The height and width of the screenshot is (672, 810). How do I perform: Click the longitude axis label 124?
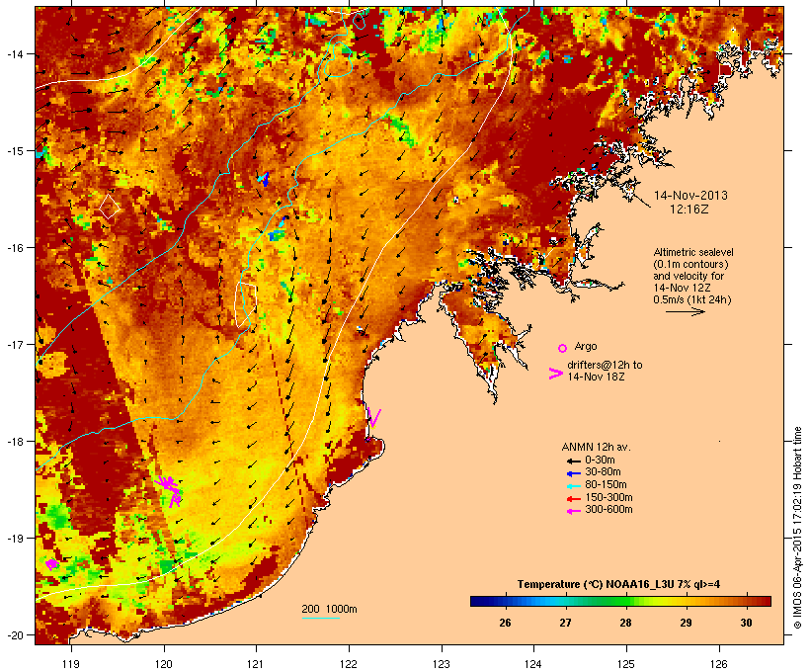533,664
